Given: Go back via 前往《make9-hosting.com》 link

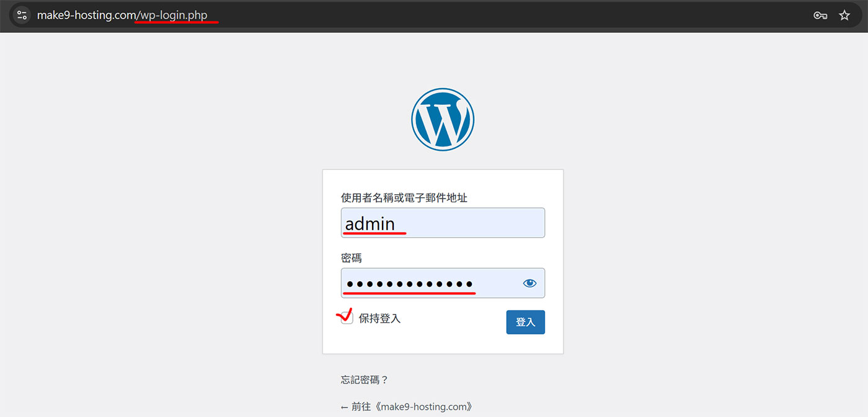Looking at the screenshot, I should (407, 407).
